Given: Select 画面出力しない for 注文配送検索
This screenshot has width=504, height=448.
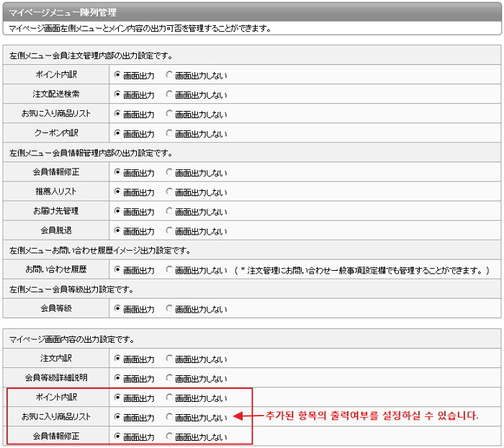Looking at the screenshot, I should pos(170,94).
